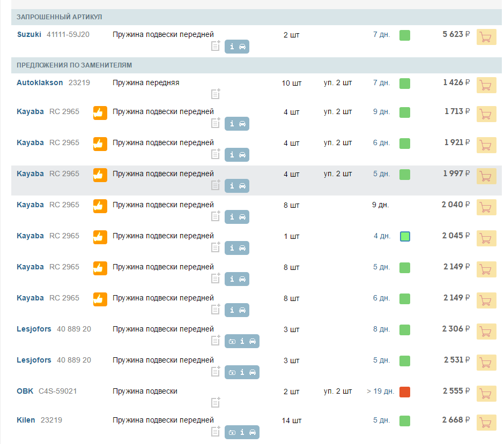Open note icon in the OBK row
Image resolution: width=504 pixels, height=444 pixels.
pyautogui.click(x=216, y=403)
